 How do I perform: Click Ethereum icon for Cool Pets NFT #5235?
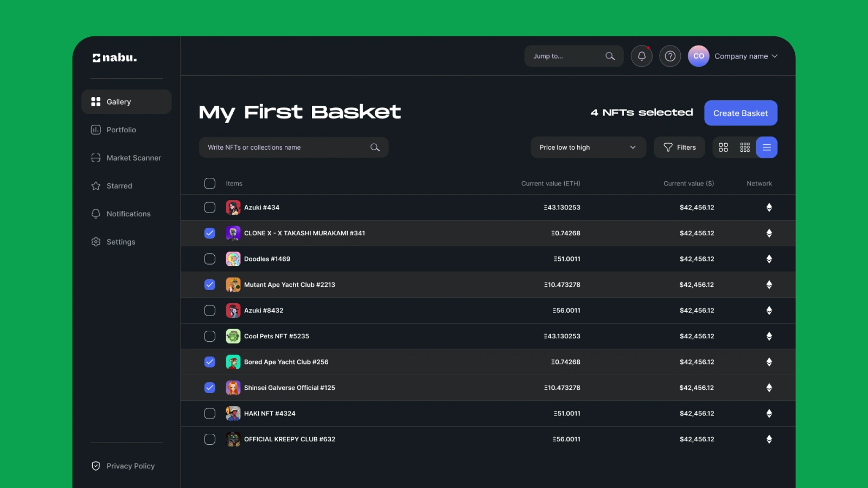pos(769,336)
